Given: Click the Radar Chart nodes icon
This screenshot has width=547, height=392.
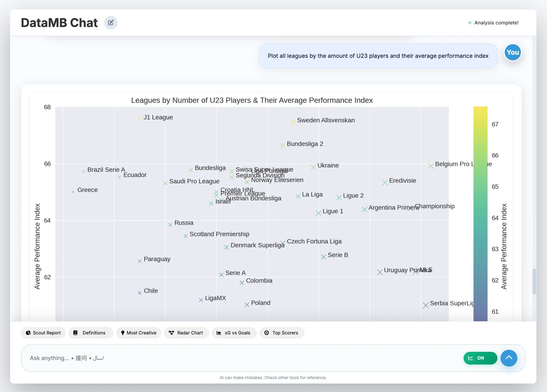Looking at the screenshot, I should pos(171,333).
